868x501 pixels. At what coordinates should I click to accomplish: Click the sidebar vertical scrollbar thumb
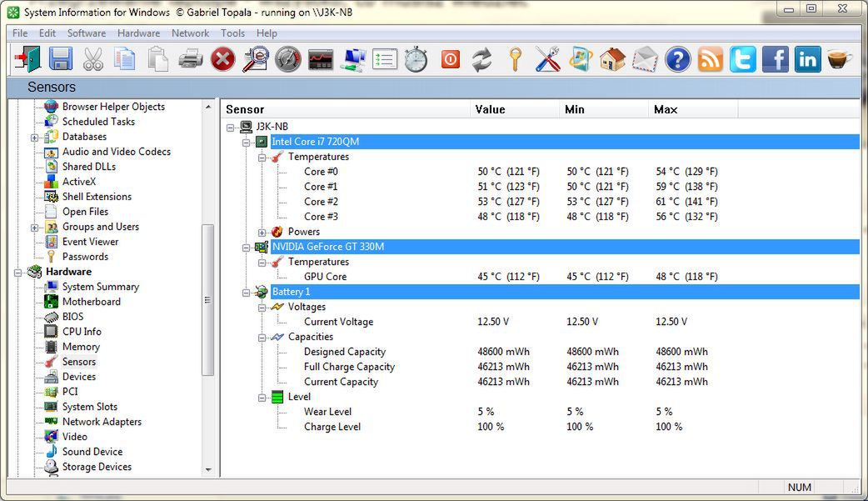pyautogui.click(x=208, y=300)
